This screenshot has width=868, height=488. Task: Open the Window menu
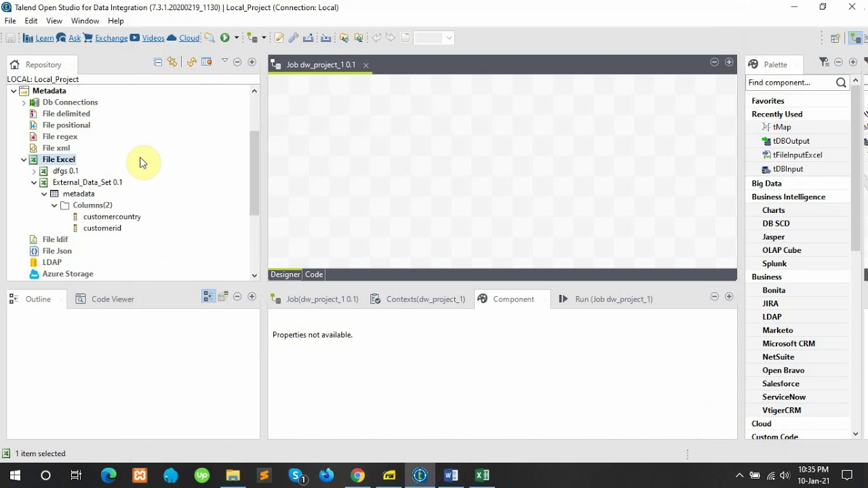pos(85,21)
